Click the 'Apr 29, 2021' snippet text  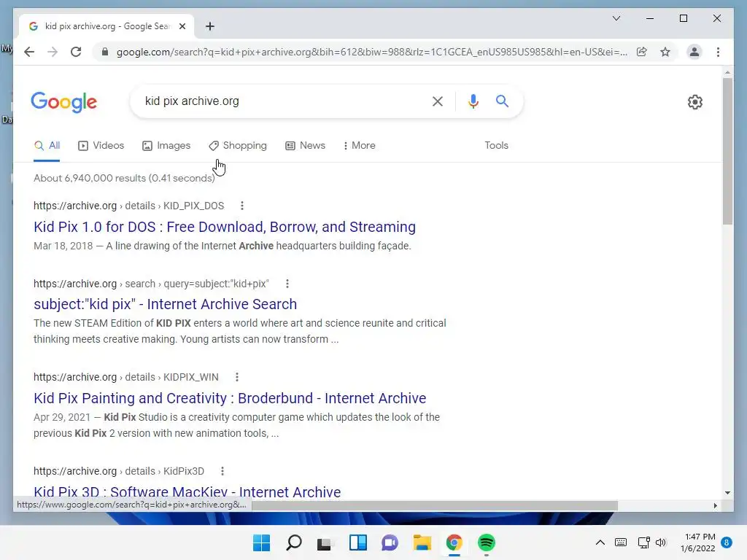coord(62,418)
